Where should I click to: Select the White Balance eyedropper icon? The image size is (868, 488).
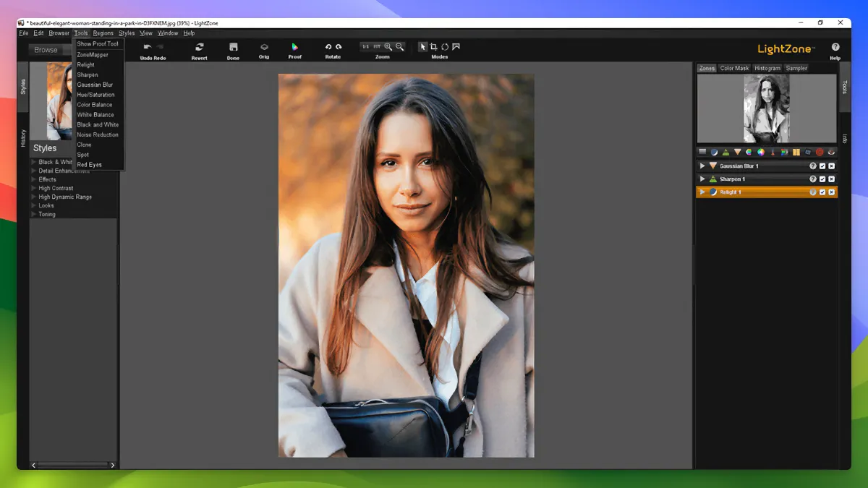click(773, 152)
